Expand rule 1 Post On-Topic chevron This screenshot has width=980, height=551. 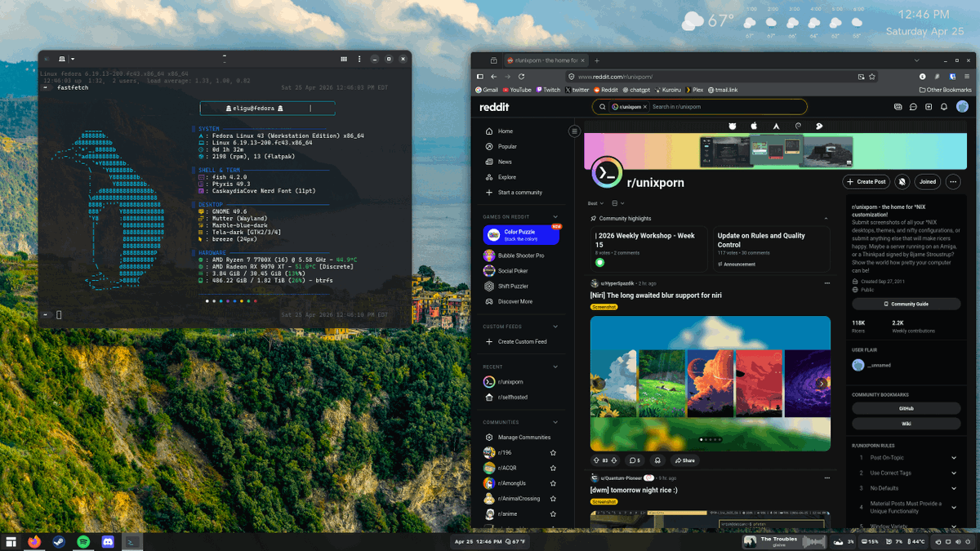954,457
